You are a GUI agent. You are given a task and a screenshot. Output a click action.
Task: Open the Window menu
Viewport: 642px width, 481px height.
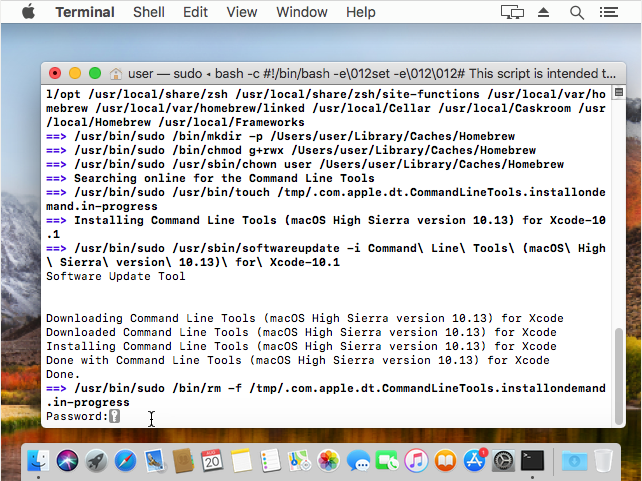point(301,12)
